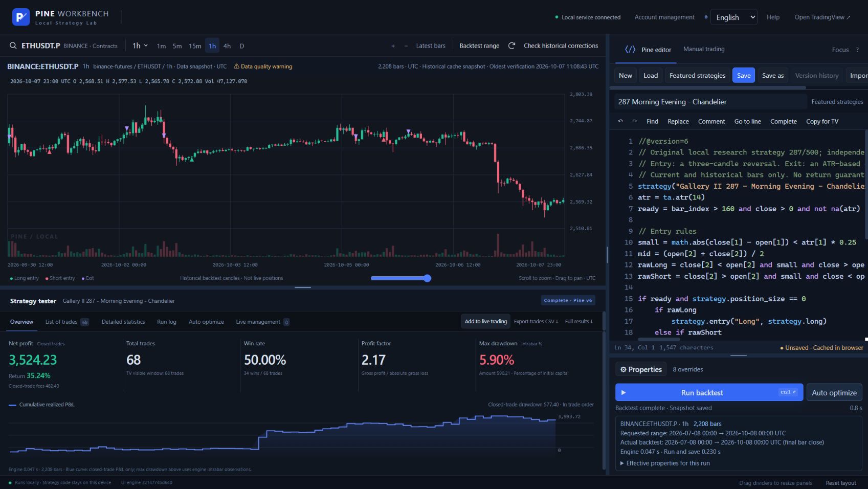Image resolution: width=868 pixels, height=489 pixels.
Task: Click the play icon on Run backtest
Action: click(623, 393)
